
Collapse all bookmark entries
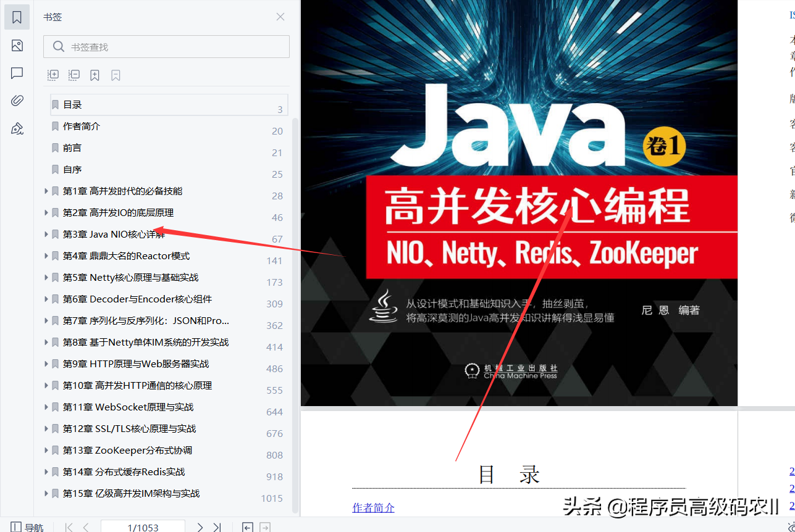pos(74,75)
